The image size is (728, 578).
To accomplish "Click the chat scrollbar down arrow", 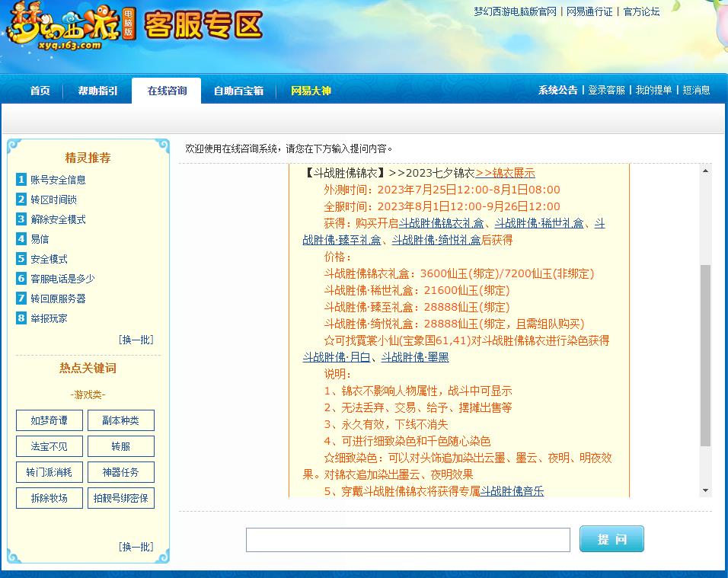I will point(705,490).
